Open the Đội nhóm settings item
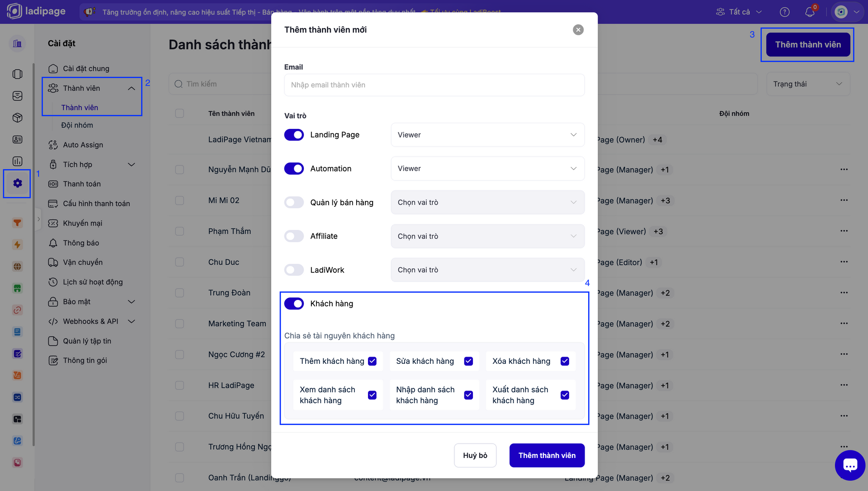 coord(77,125)
